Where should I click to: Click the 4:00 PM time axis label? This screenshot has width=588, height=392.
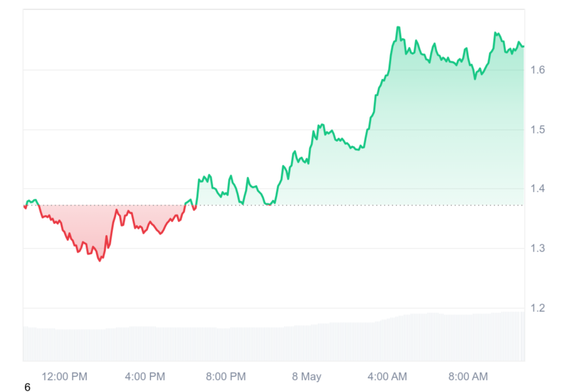pyautogui.click(x=145, y=376)
